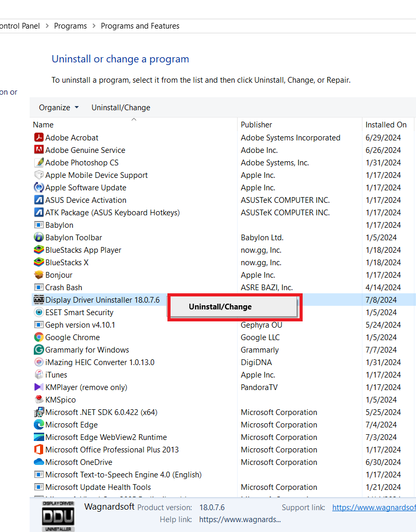
Task: Click the KMSpico icon
Action: (x=39, y=399)
